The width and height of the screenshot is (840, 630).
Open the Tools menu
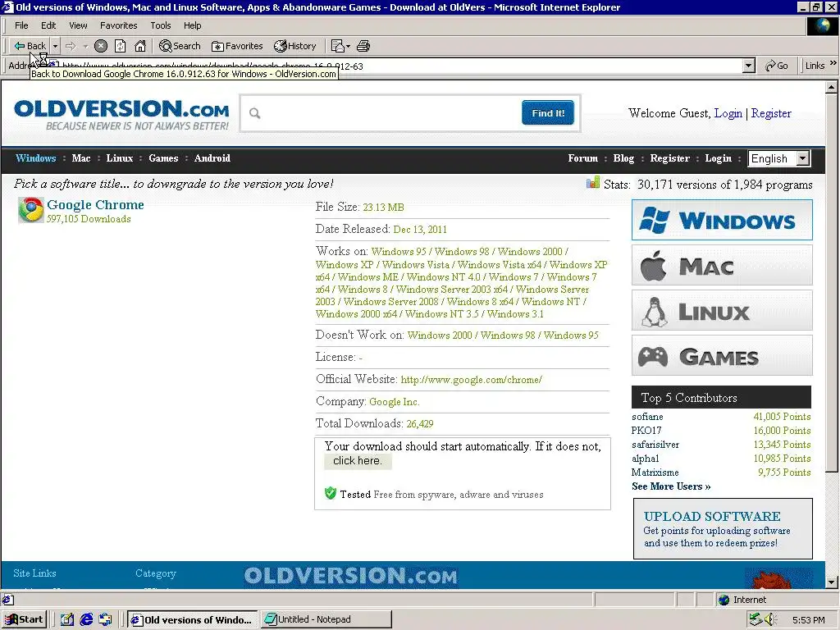(160, 25)
